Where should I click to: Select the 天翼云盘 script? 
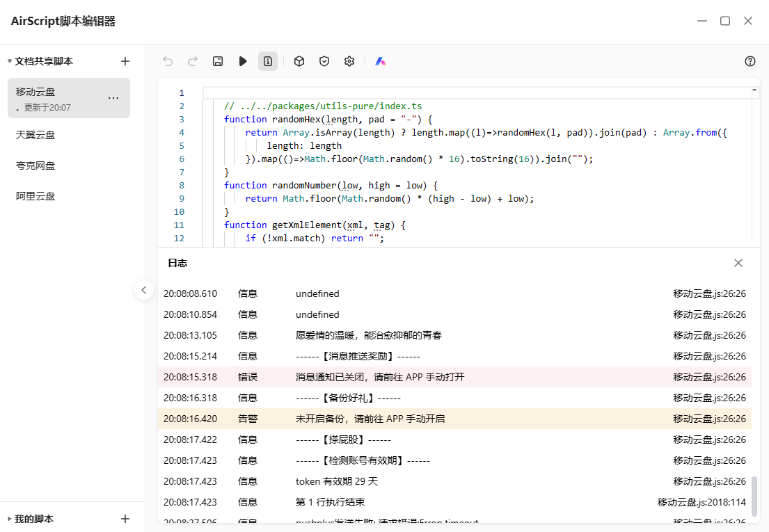35,135
